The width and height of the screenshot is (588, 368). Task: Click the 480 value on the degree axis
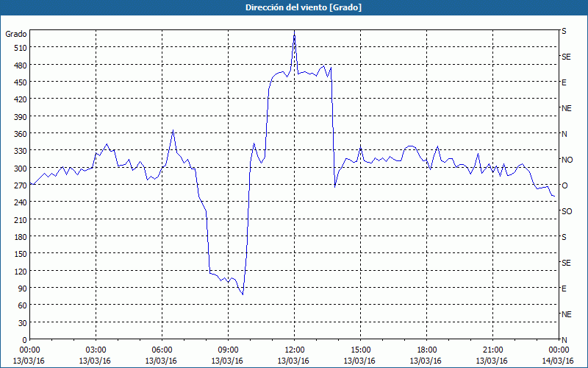coord(21,66)
